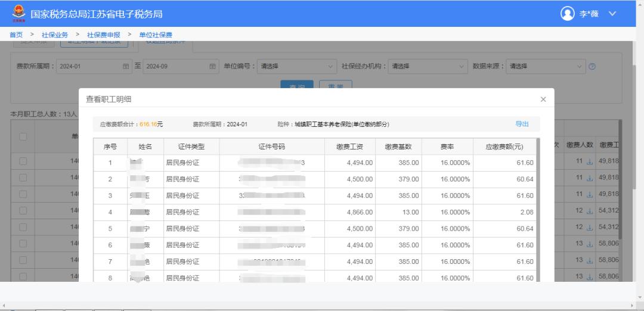Open the user avatar icon for 李*薇

(x=567, y=14)
